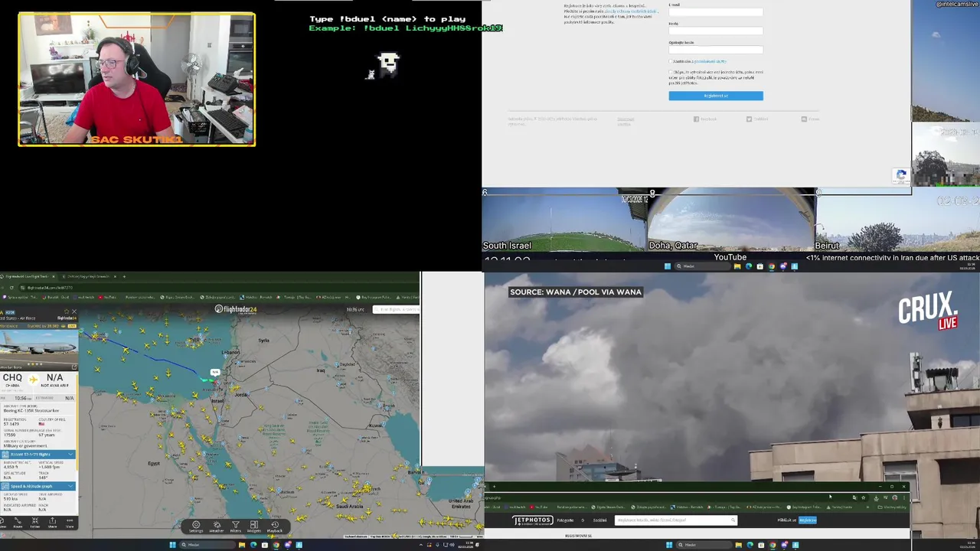The width and height of the screenshot is (980, 551).
Task: Click magnifier icon in JetPhotos search
Action: [x=733, y=520]
